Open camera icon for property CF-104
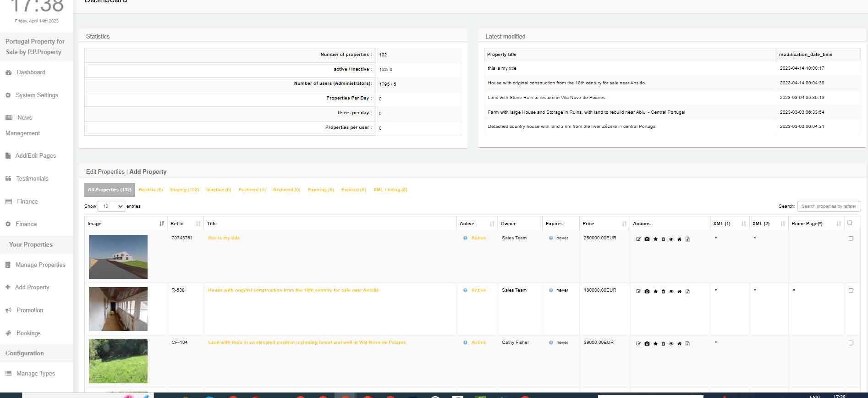This screenshot has height=398, width=868. coord(647,343)
